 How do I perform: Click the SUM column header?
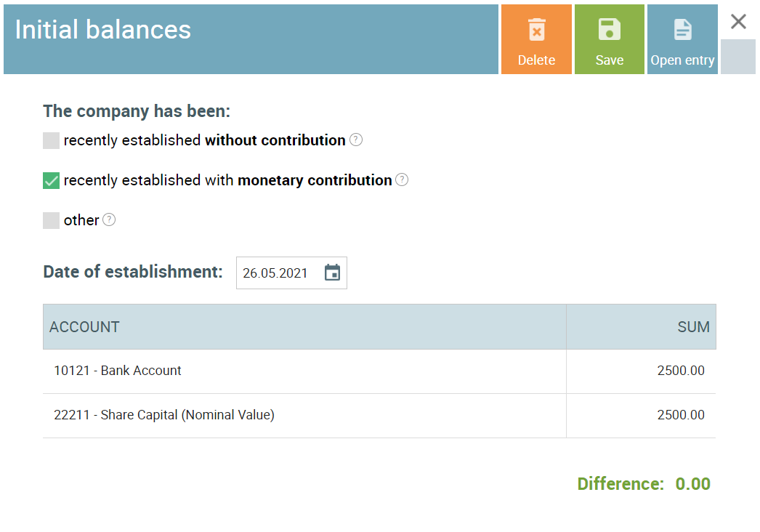click(693, 327)
